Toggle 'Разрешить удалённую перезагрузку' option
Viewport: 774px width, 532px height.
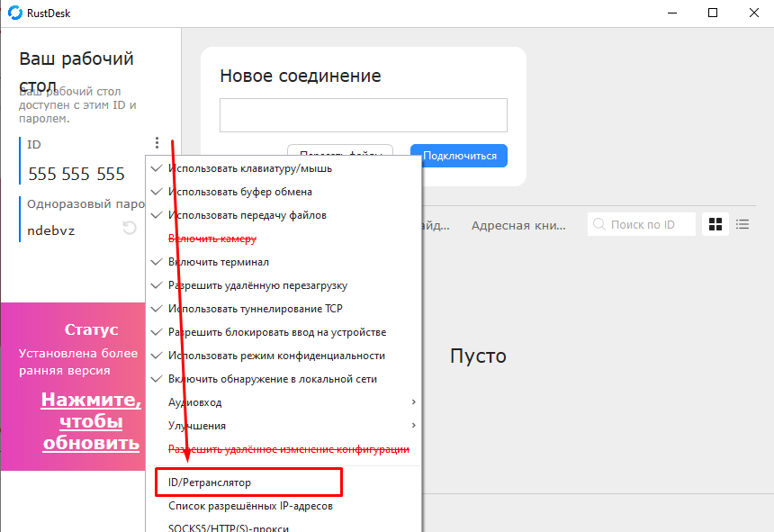(283, 285)
